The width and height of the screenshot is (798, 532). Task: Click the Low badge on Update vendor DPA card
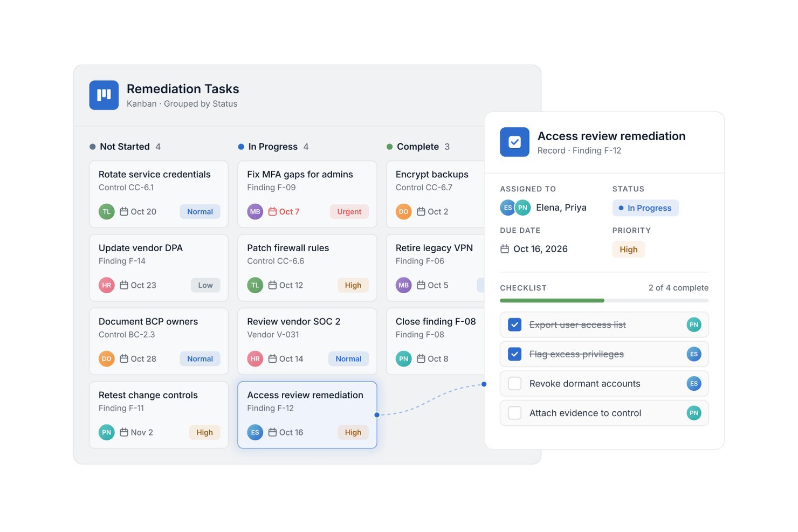pos(205,285)
